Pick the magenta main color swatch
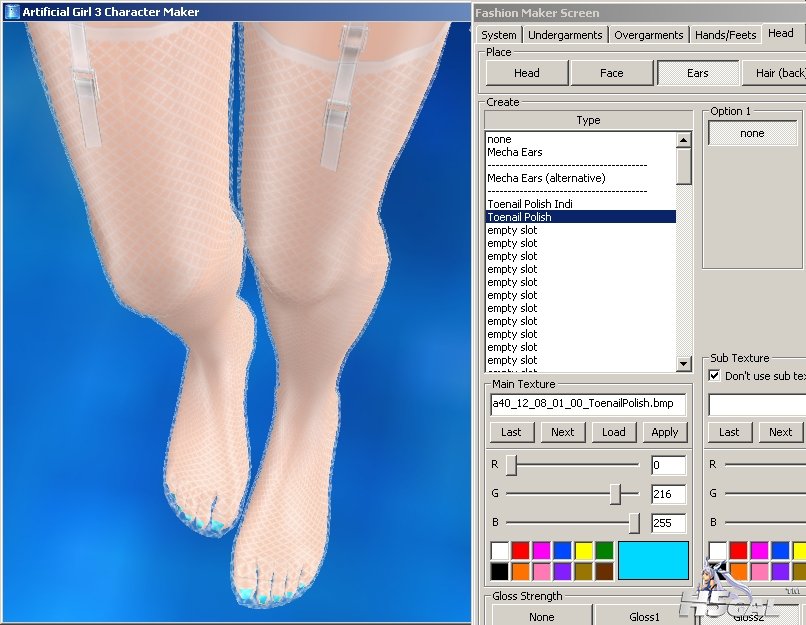 coord(542,551)
